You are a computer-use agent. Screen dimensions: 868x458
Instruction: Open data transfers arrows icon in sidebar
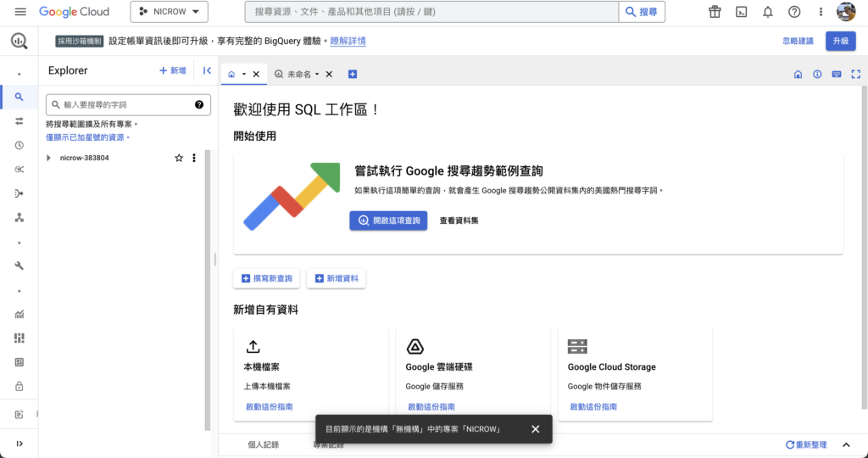point(19,120)
